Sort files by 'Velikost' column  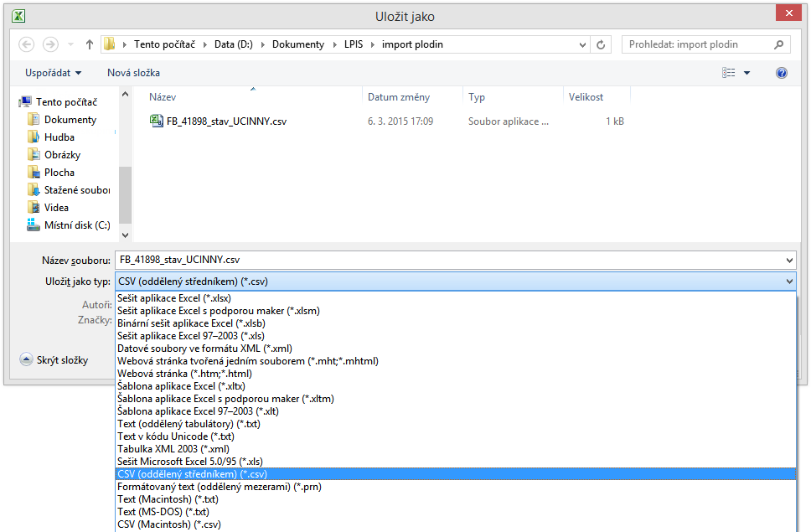[x=586, y=96]
